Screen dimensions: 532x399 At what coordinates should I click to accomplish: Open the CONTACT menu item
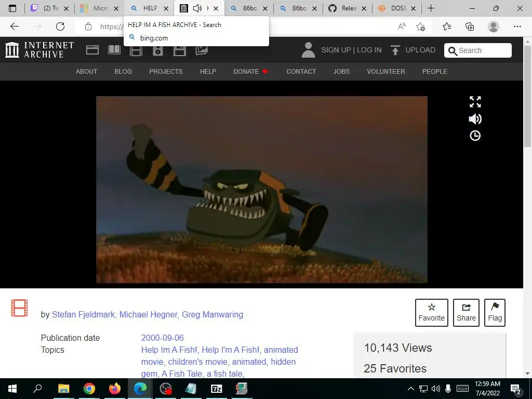pos(301,72)
